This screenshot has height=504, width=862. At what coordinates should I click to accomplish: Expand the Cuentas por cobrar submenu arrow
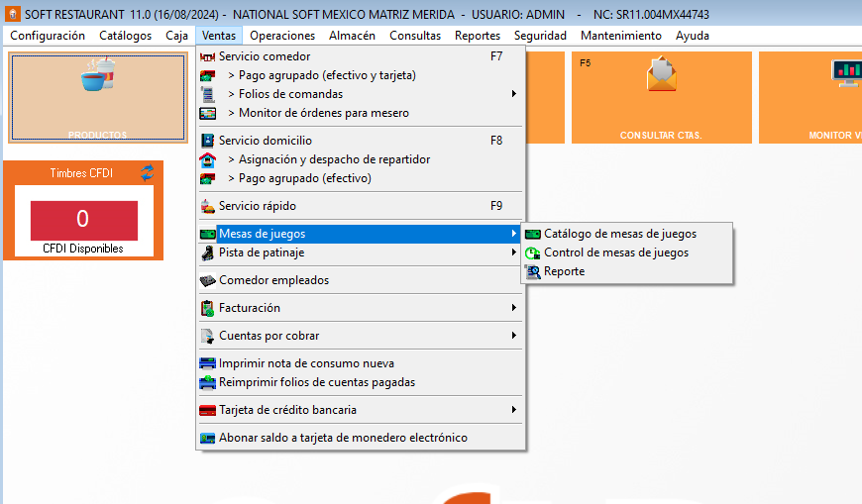click(x=513, y=336)
